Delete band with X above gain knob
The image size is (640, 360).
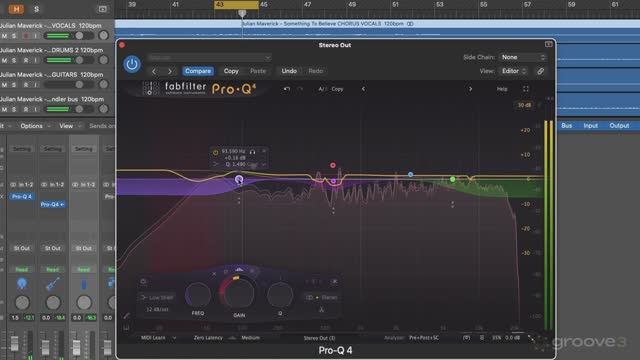click(214, 273)
